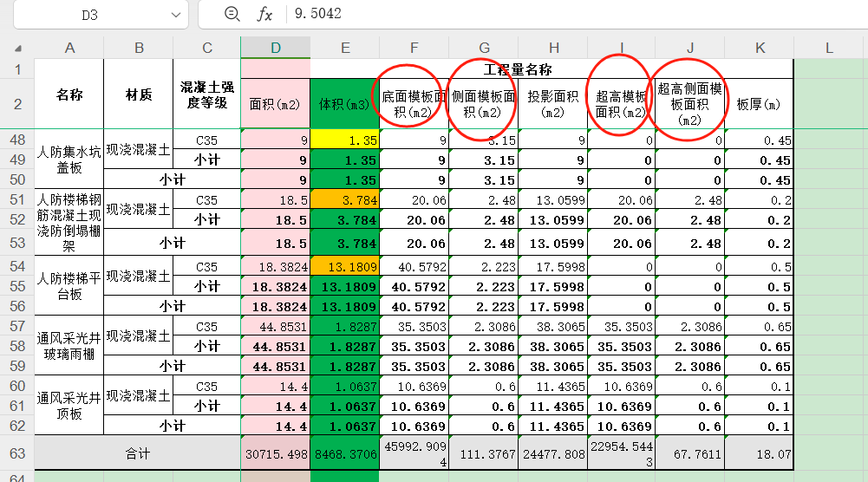Select total cell 111.3767
Viewport: 868px width, 482px height.
pos(484,453)
